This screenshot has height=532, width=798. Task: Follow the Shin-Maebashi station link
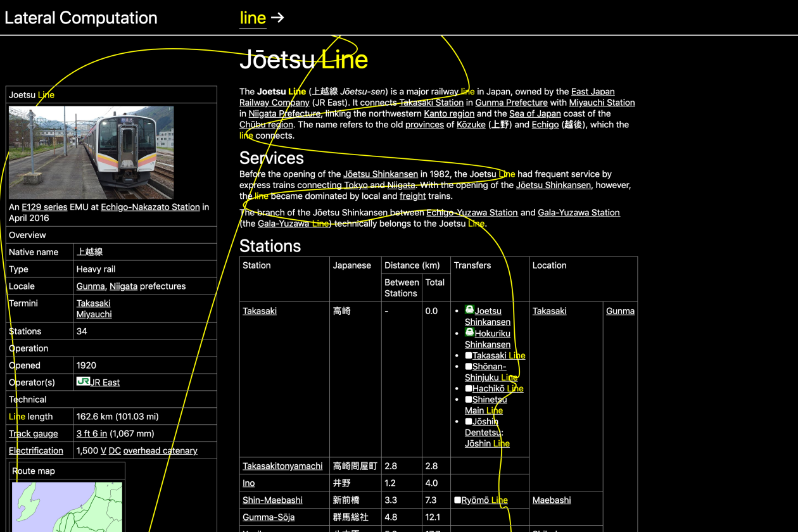tap(272, 500)
